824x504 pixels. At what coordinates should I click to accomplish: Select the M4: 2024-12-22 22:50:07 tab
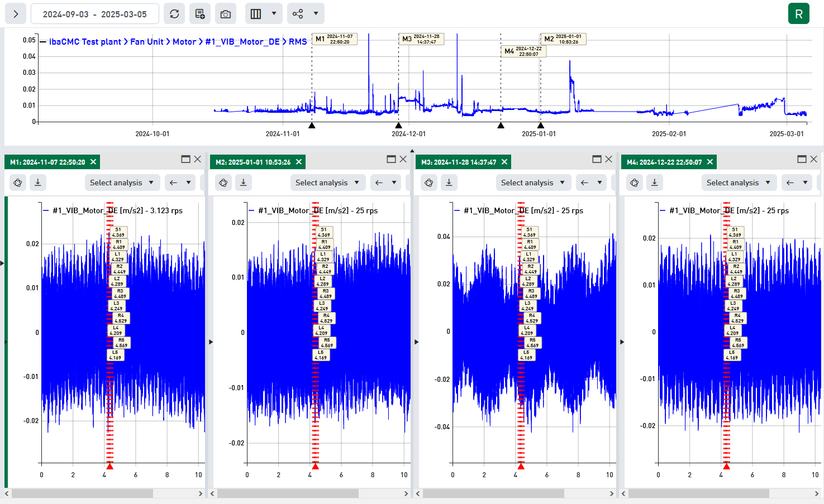[x=664, y=162]
